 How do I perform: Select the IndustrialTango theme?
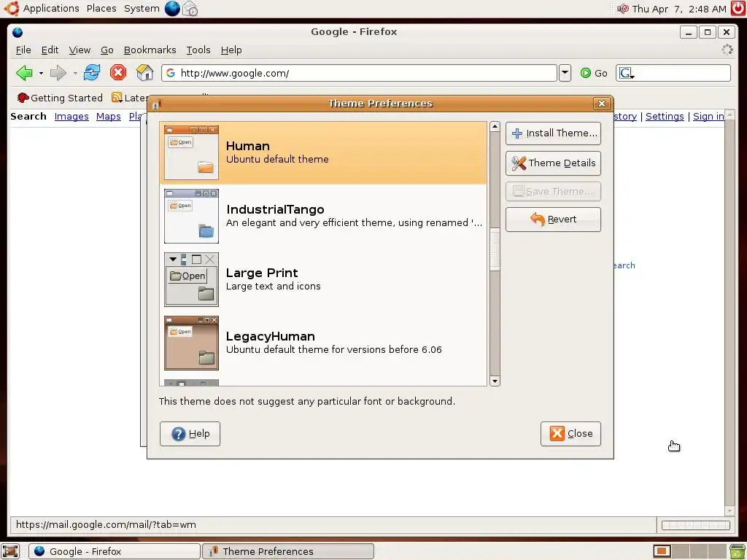click(323, 216)
